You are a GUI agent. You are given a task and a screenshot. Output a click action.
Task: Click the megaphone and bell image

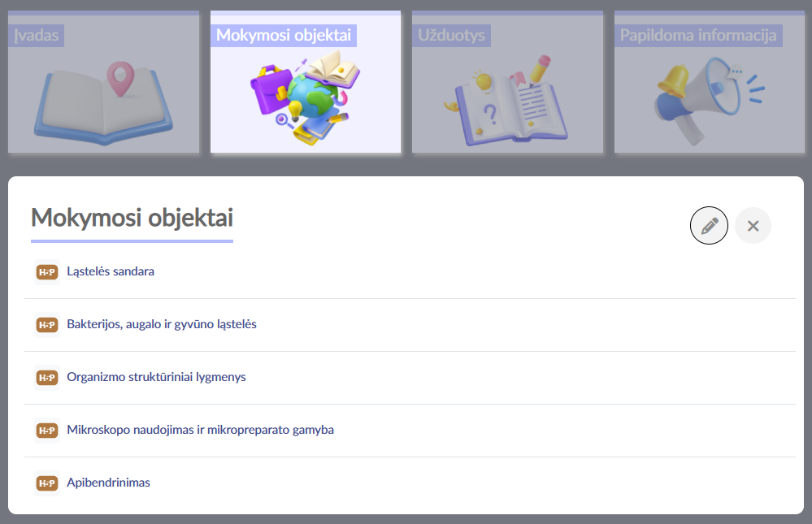coord(710,101)
